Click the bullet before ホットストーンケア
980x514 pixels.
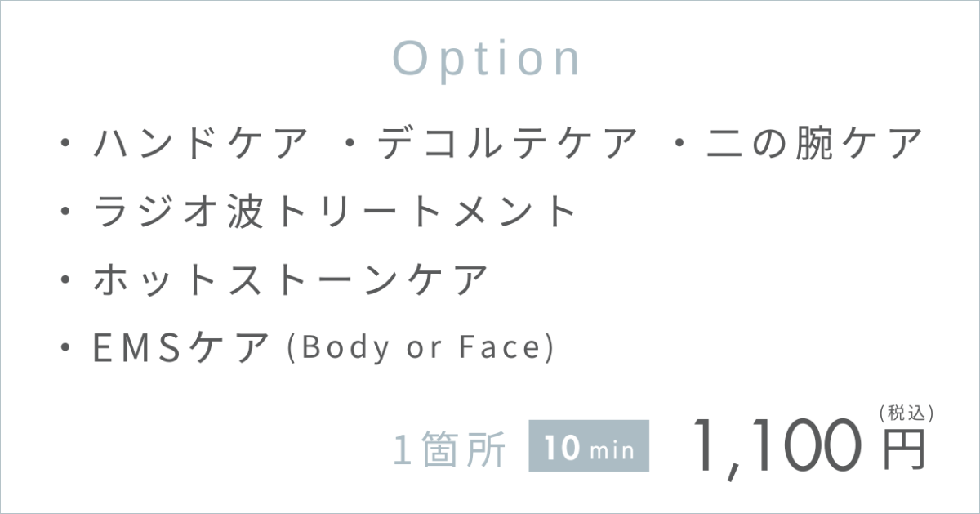65,280
